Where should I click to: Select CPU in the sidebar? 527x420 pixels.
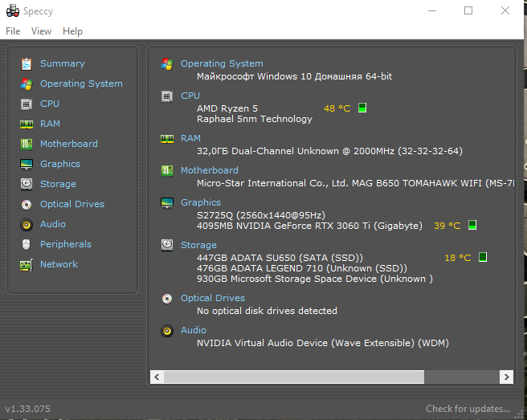[50, 104]
